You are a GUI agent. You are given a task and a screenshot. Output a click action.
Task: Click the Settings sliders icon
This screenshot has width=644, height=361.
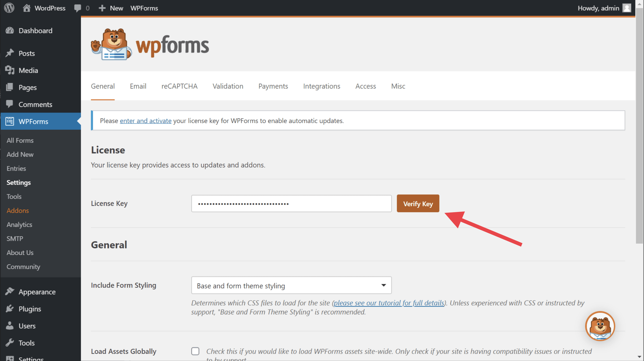point(10,358)
